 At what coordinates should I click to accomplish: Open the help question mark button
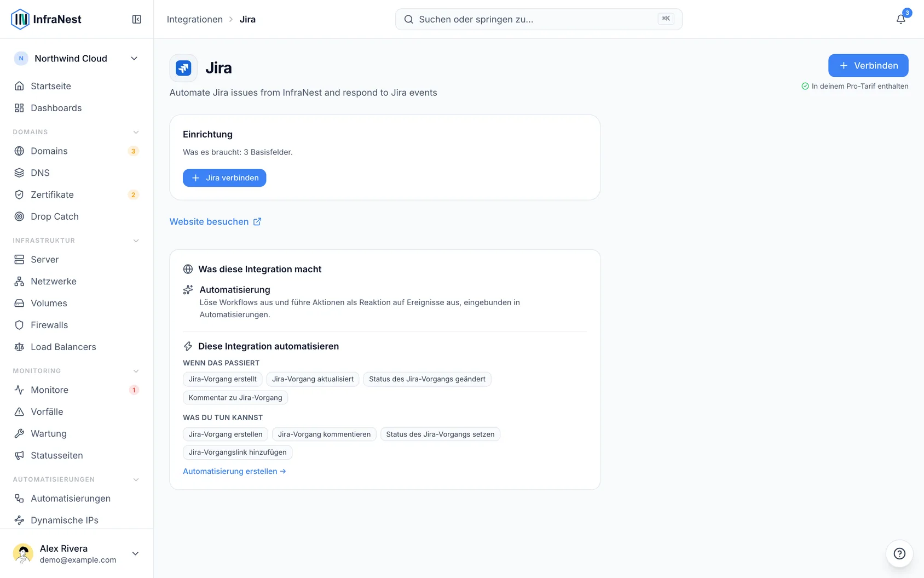tap(899, 553)
